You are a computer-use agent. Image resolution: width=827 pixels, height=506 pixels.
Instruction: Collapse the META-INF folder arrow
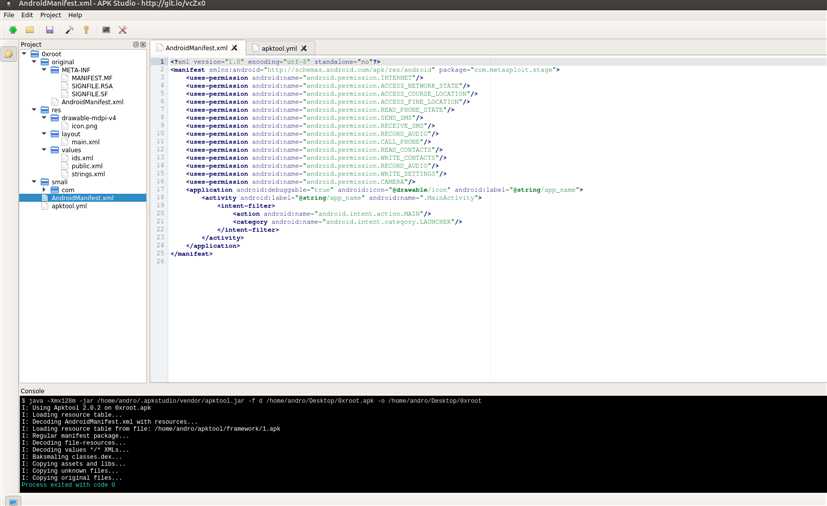tap(44, 70)
